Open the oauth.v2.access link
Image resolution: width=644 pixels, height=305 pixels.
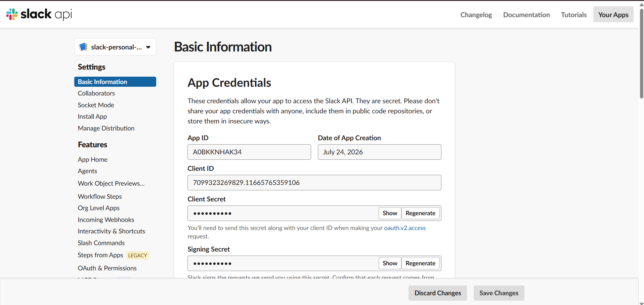pos(405,228)
